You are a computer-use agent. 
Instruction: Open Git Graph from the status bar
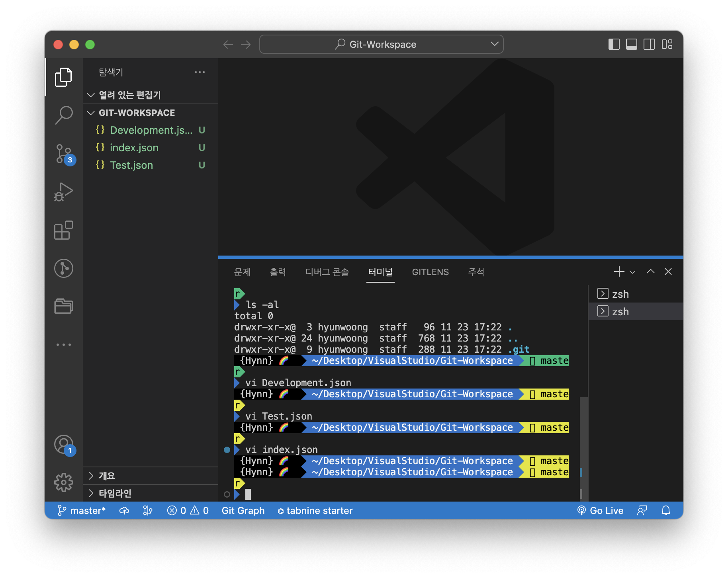243,510
